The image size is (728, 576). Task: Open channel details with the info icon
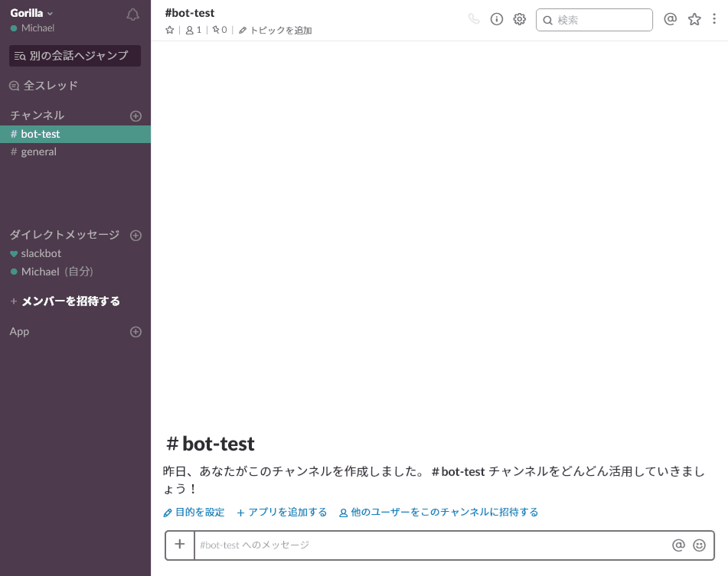[x=496, y=18]
